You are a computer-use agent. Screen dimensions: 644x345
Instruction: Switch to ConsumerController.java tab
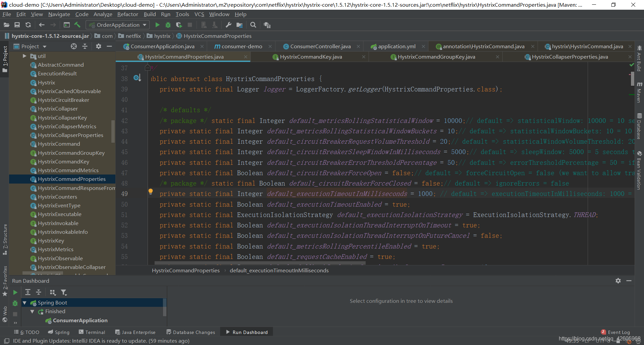(x=320, y=46)
